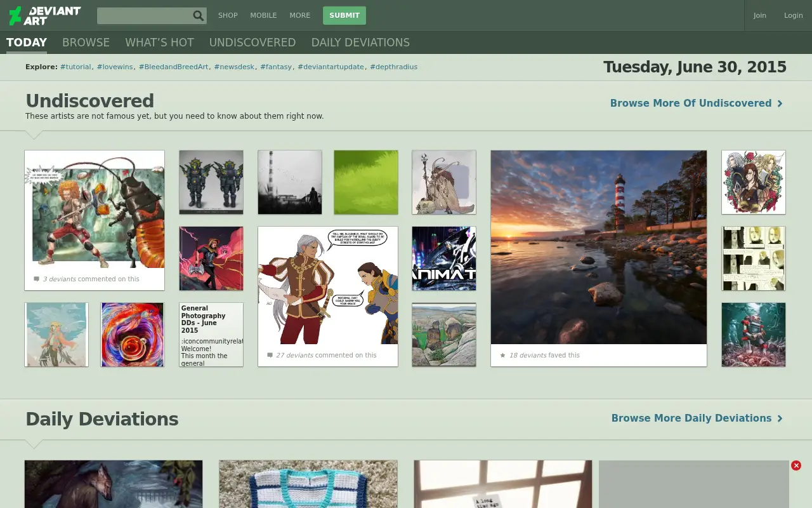812x508 pixels.
Task: Explore the #newsdesk tag
Action: [x=234, y=67]
